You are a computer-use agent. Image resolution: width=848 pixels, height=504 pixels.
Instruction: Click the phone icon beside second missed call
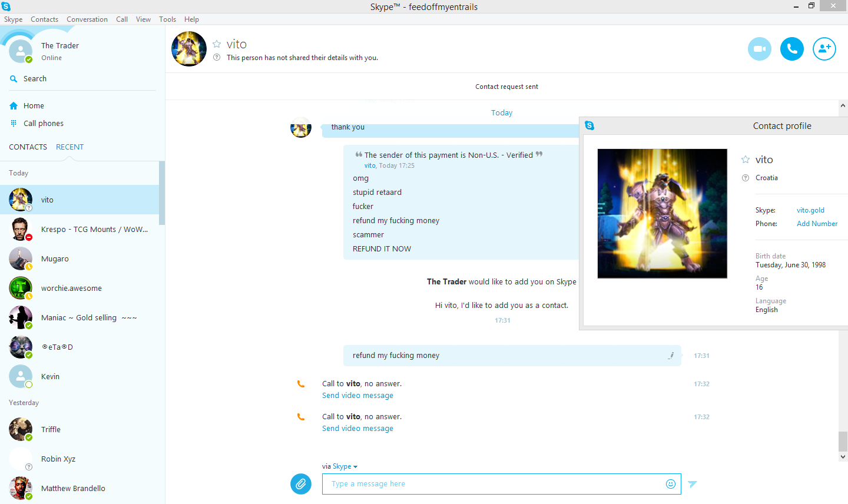[301, 417]
